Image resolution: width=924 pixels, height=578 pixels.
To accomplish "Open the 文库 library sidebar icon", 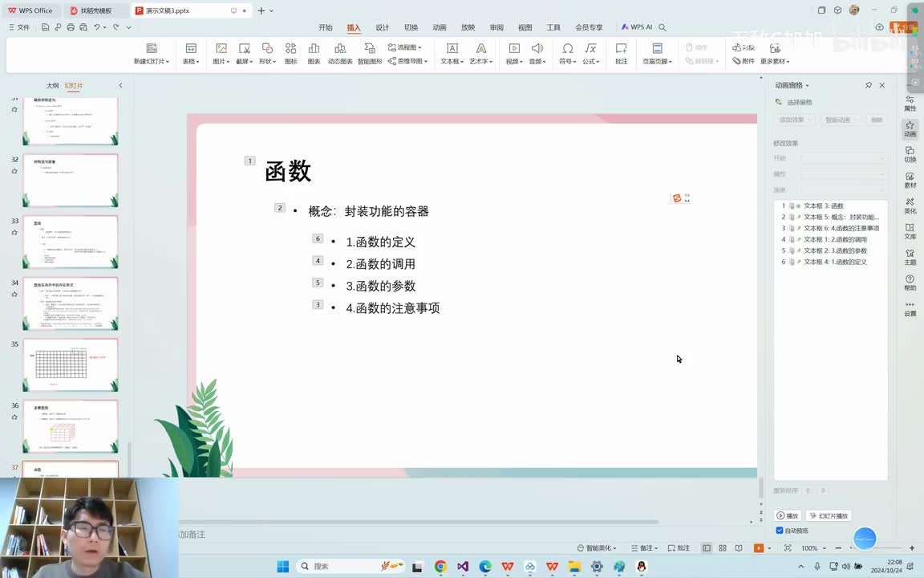I will [910, 231].
